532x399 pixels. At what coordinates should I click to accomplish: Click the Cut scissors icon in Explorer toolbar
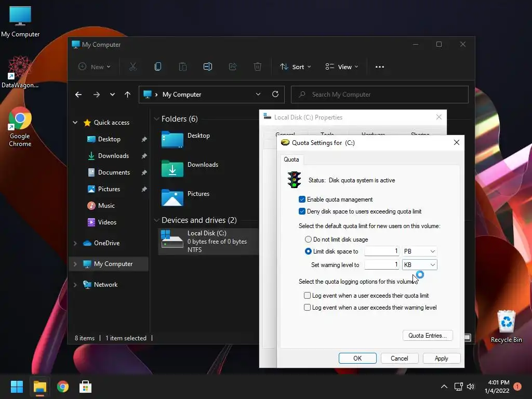pos(132,67)
